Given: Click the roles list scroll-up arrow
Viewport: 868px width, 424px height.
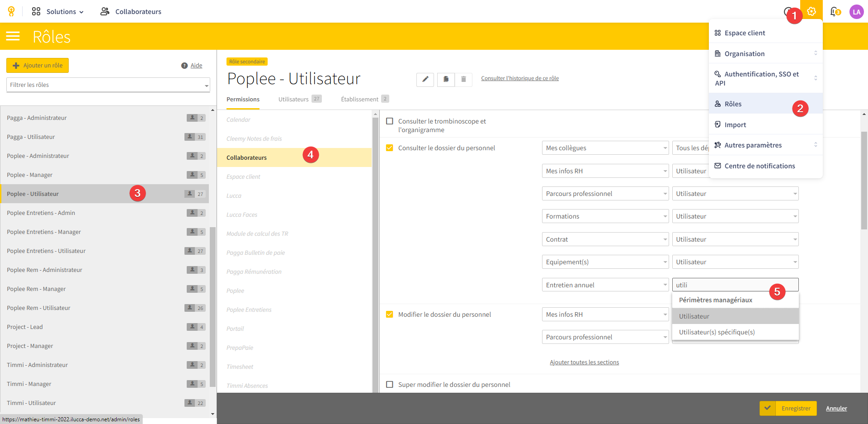Looking at the screenshot, I should 212,110.
